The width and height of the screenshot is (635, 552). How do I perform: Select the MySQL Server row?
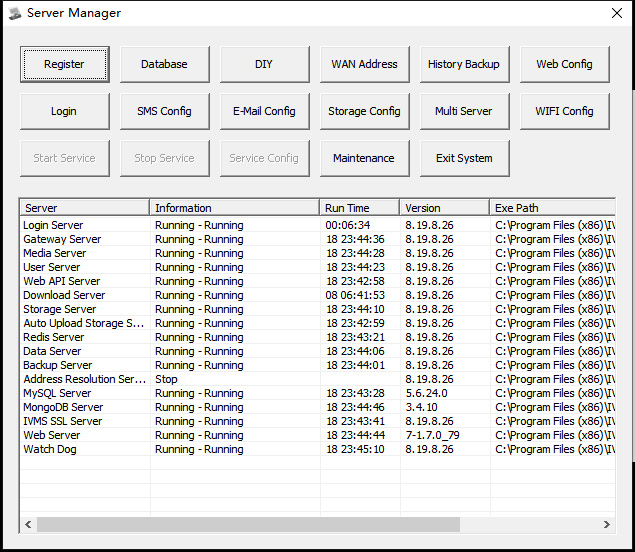click(318, 393)
